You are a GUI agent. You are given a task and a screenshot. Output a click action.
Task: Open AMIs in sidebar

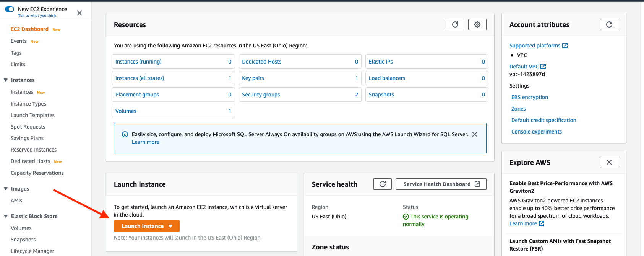(x=16, y=201)
